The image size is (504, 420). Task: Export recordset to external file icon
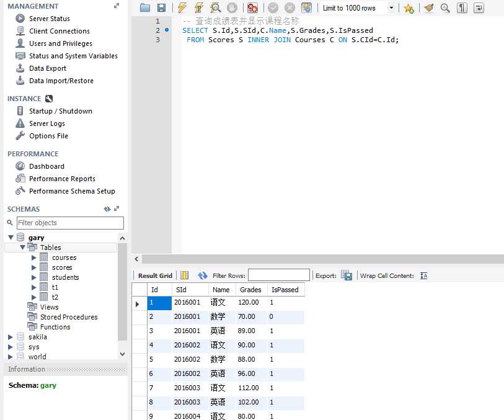347,275
